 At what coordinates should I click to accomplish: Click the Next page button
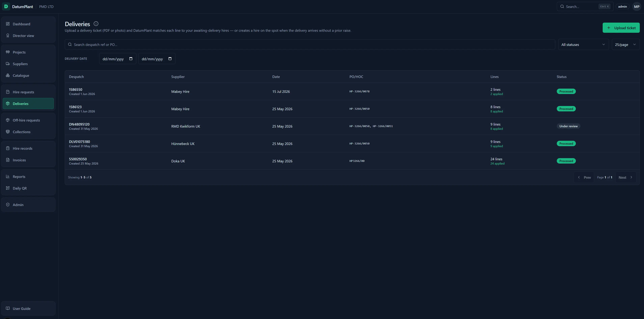[626, 177]
